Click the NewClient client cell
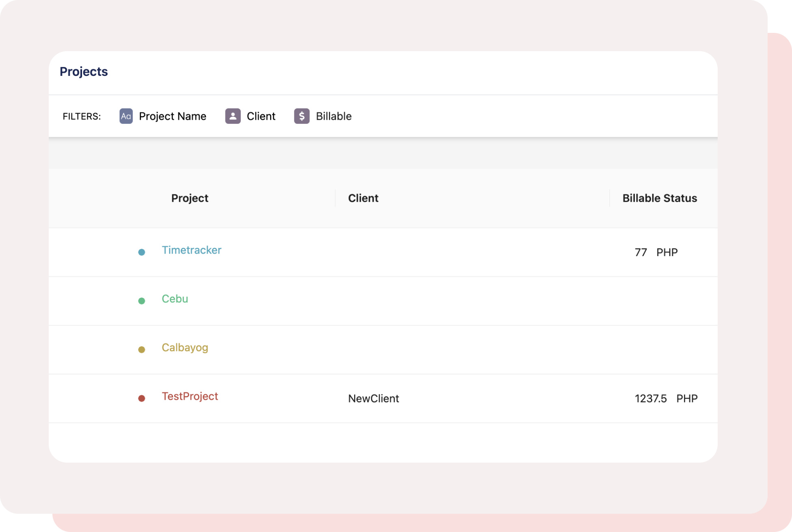This screenshot has width=792, height=532. tap(373, 398)
